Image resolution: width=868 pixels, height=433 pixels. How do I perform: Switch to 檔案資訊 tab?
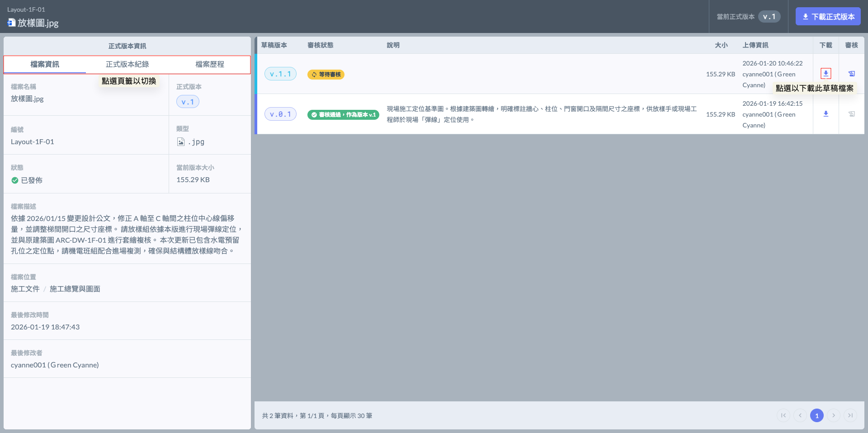(45, 64)
